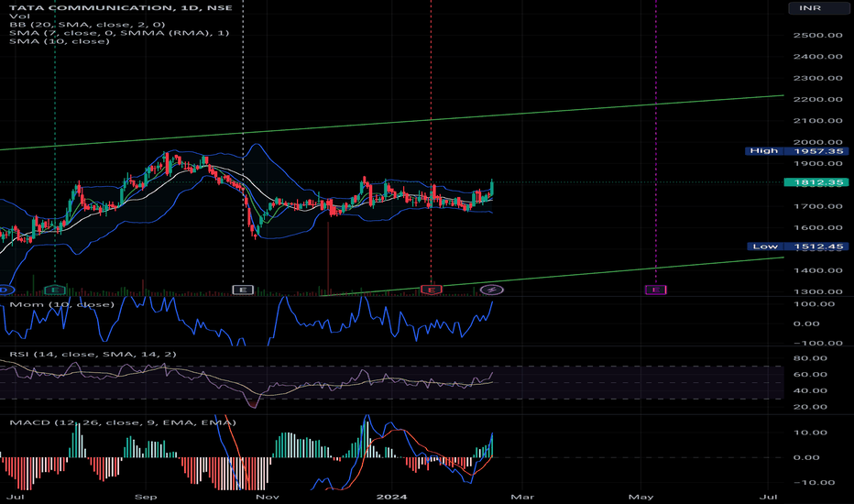Click the lightning bolt event icon
The height and width of the screenshot is (504, 854).
(x=492, y=290)
